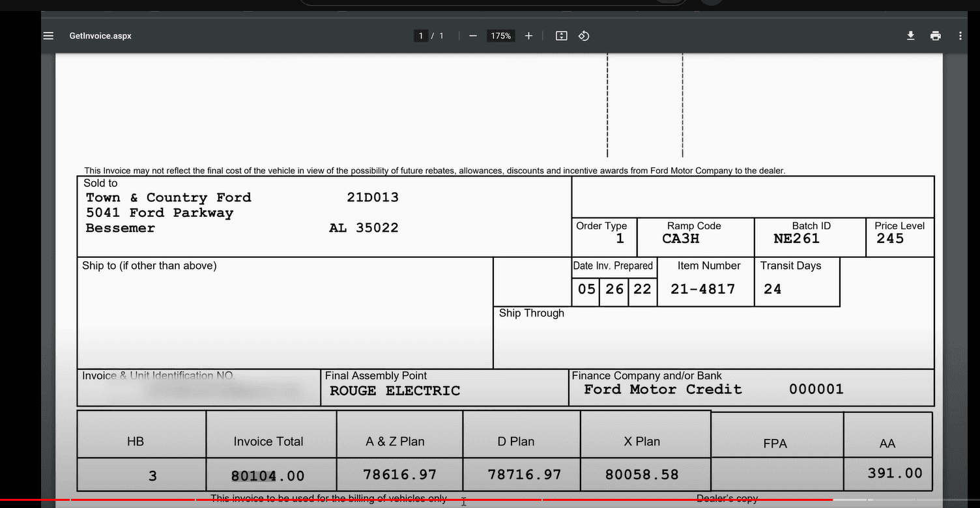Click the D Plan column header
Viewport: 980px width, 508px height.
tap(516, 442)
